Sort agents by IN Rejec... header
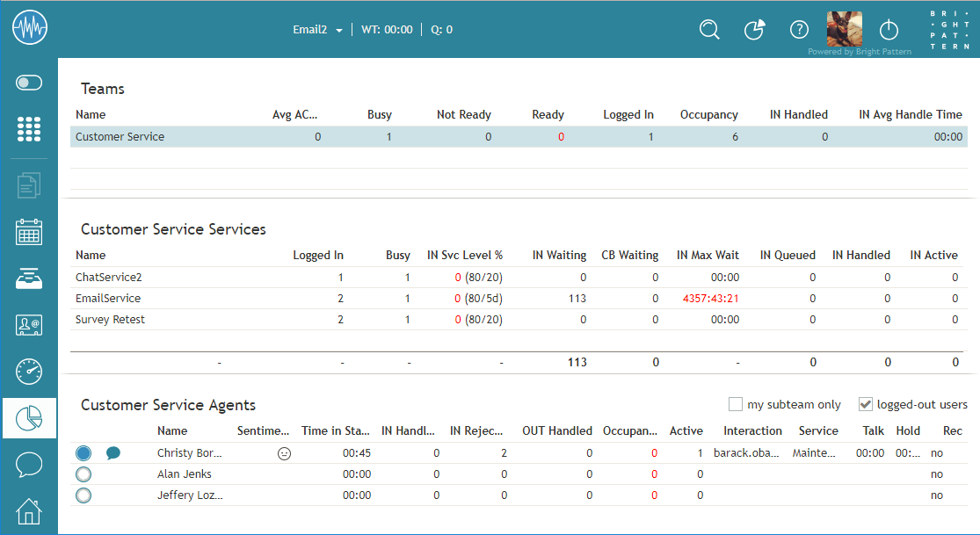Screen dimensions: 980x535 (476, 430)
